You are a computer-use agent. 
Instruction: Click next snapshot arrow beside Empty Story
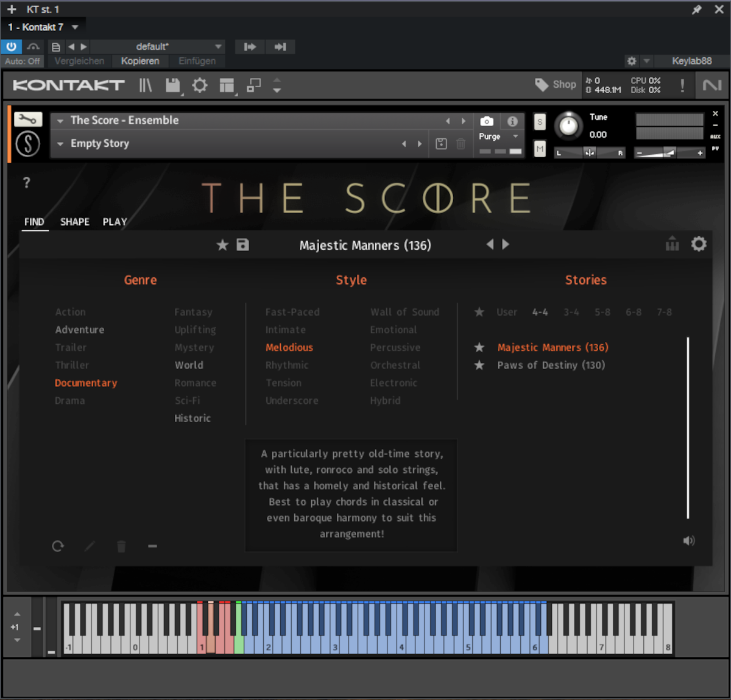pyautogui.click(x=419, y=144)
